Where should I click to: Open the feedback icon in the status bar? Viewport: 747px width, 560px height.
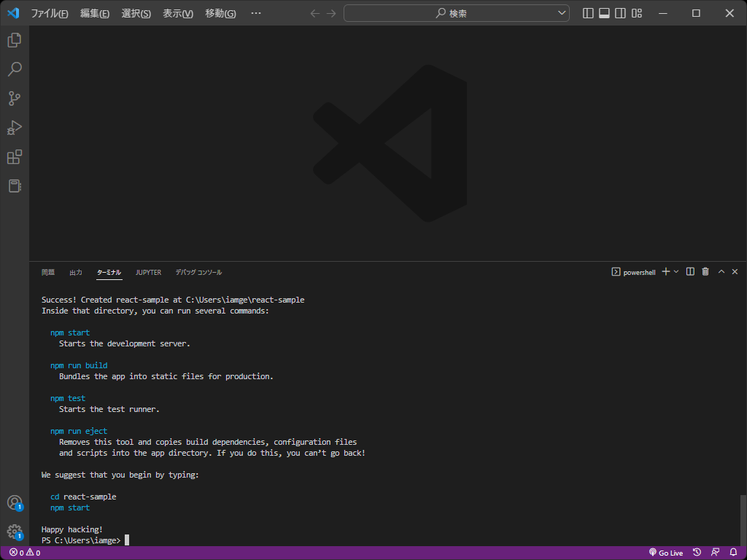click(x=715, y=553)
